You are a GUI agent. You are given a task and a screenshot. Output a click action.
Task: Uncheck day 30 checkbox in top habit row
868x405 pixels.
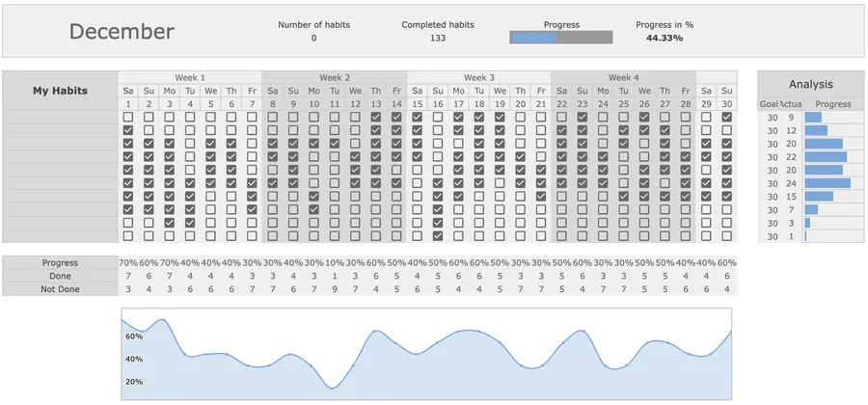pos(727,118)
